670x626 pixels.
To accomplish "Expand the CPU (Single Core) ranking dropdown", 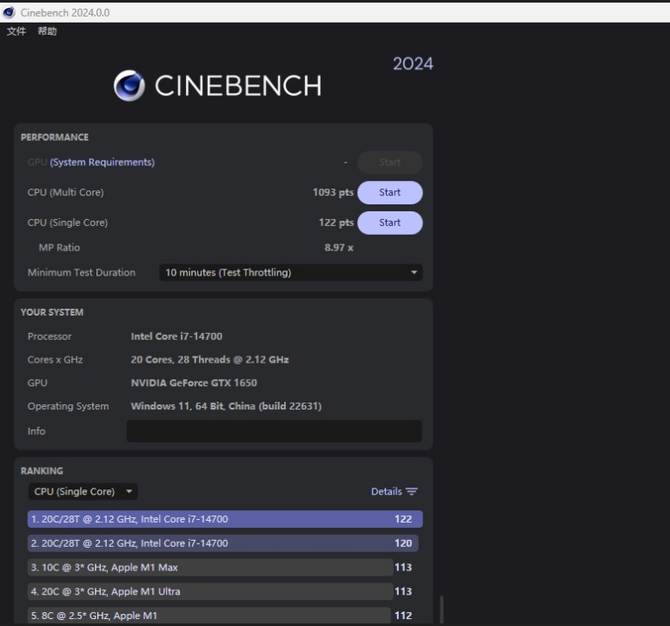I will coord(82,491).
